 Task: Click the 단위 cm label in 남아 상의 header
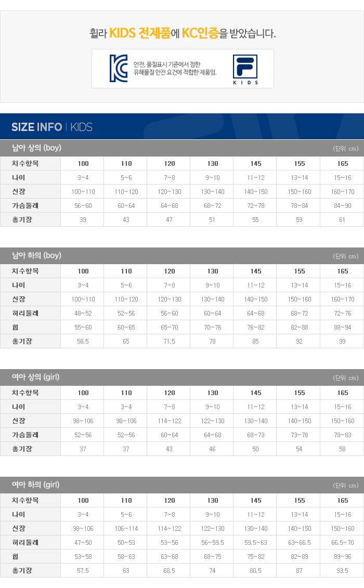click(346, 149)
